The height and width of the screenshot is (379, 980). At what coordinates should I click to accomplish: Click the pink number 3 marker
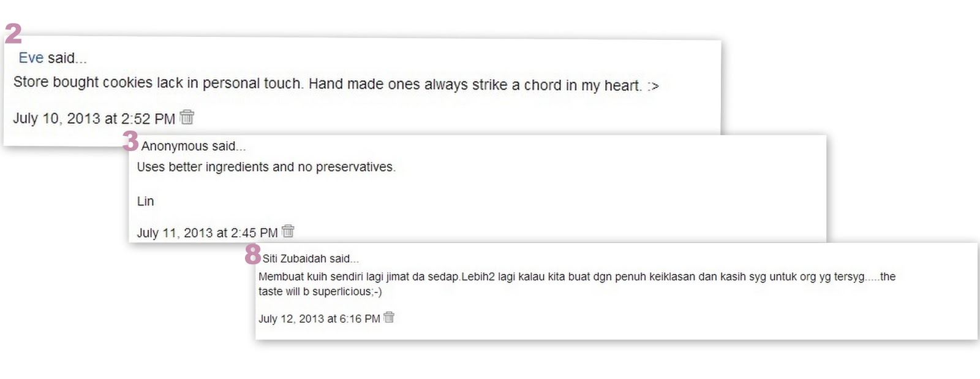130,142
